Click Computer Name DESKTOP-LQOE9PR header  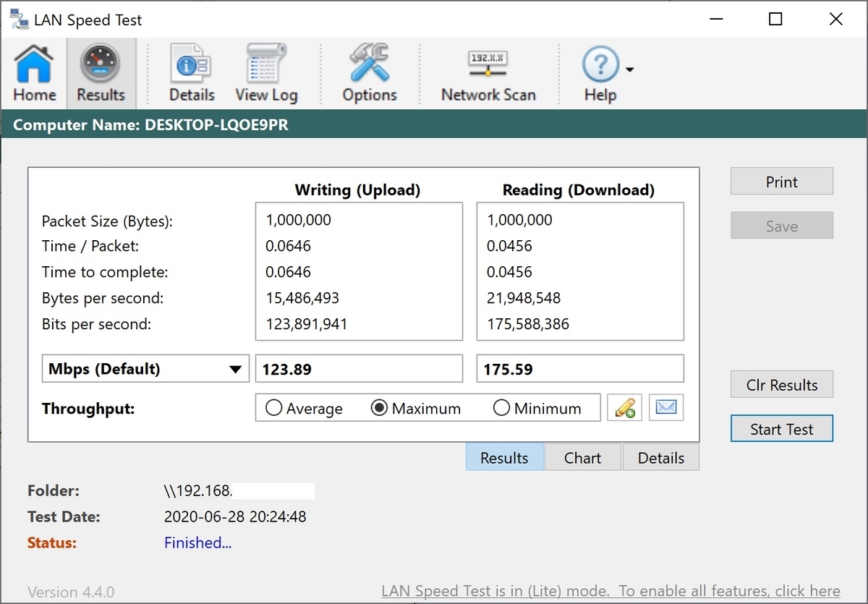(150, 124)
